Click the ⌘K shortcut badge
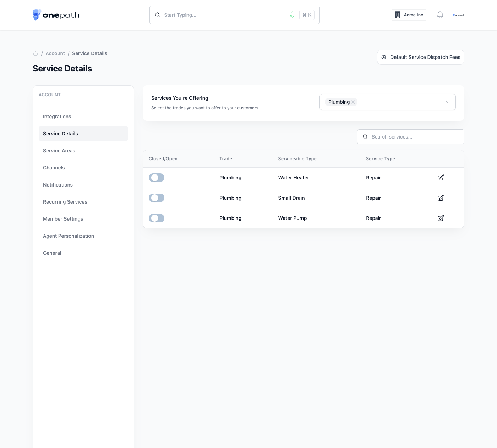497x448 pixels. 307,15
